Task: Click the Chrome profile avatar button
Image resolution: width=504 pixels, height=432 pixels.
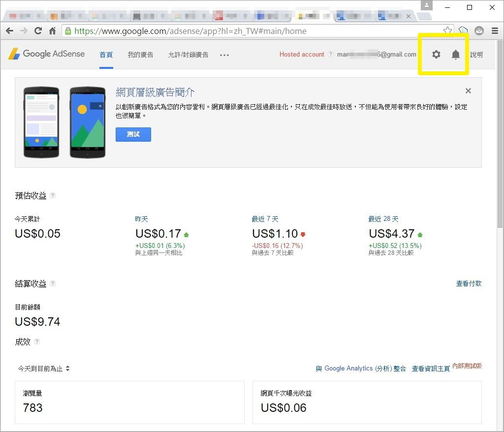Action: click(x=427, y=5)
